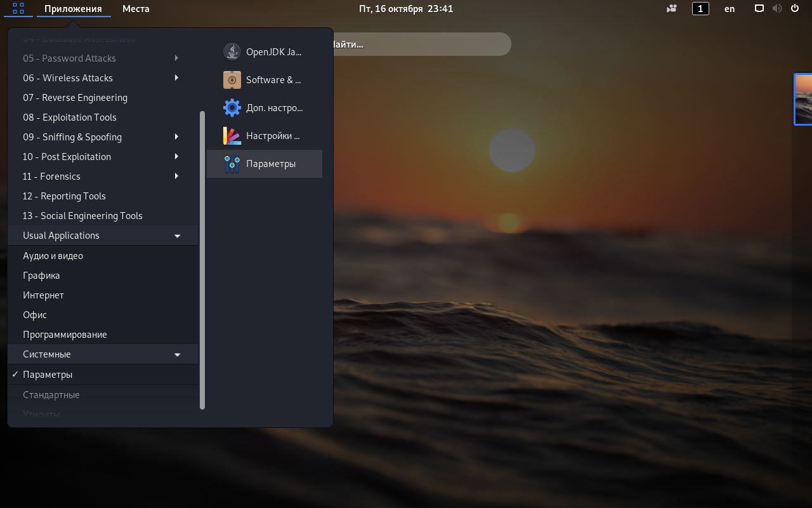812x508 pixels.
Task: Click the camera recorder tray icon
Action: [x=671, y=9]
